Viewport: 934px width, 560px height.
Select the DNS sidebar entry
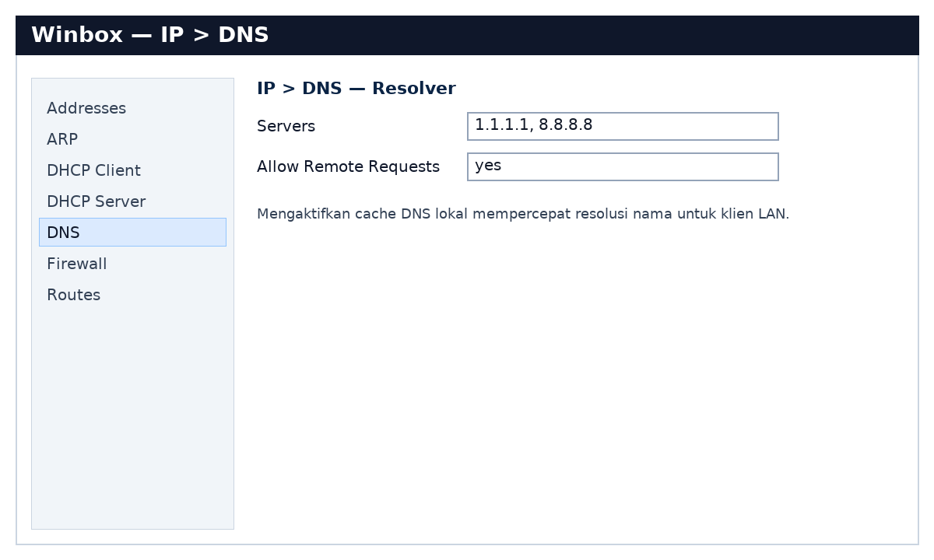click(x=64, y=233)
